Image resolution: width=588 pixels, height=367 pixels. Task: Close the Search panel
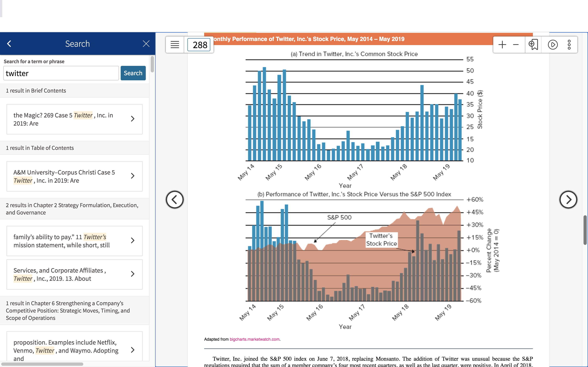coord(146,44)
